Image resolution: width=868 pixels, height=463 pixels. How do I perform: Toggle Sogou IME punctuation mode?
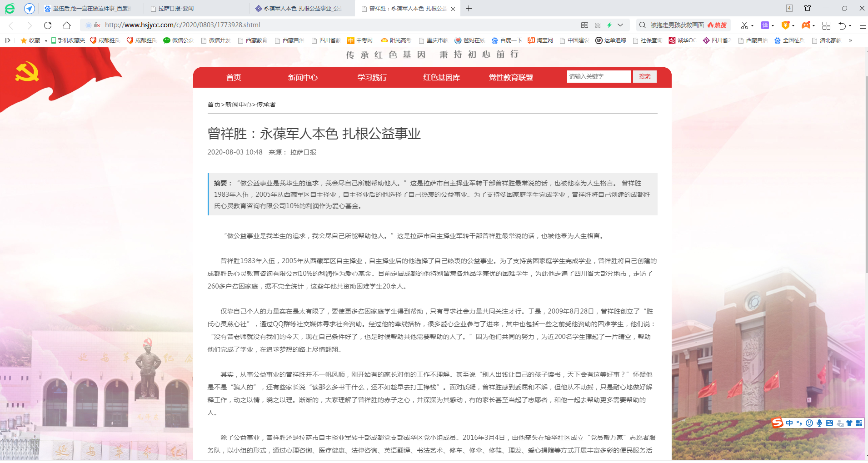[799, 423]
